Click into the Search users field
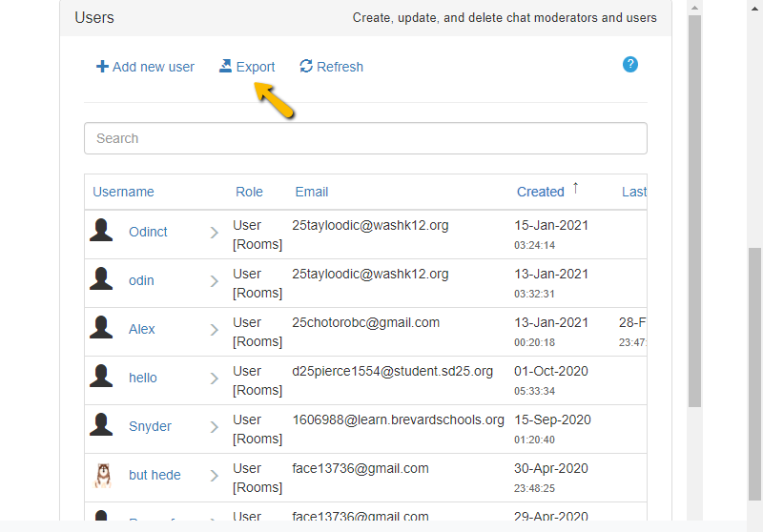 (365, 138)
